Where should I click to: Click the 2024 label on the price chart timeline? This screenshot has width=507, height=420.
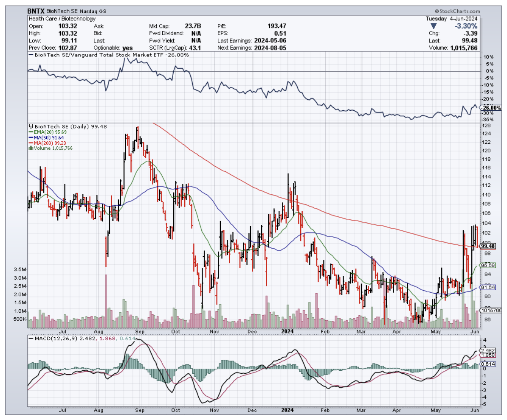pyautogui.click(x=288, y=330)
